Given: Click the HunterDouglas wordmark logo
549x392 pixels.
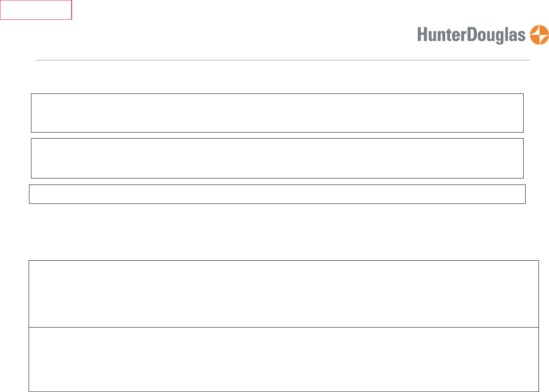Looking at the screenshot, I should pyautogui.click(x=471, y=35).
